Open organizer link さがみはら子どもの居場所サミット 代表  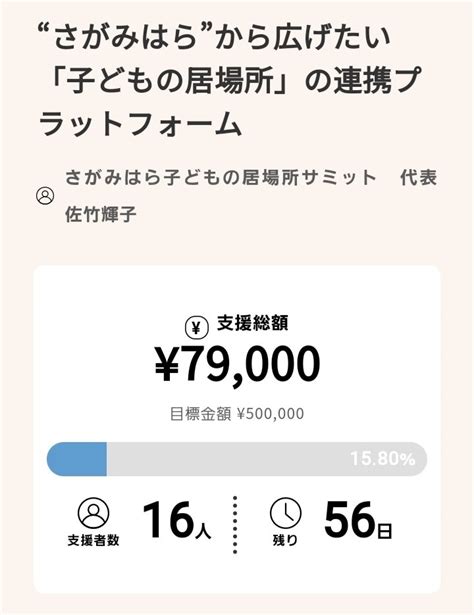coord(251,177)
